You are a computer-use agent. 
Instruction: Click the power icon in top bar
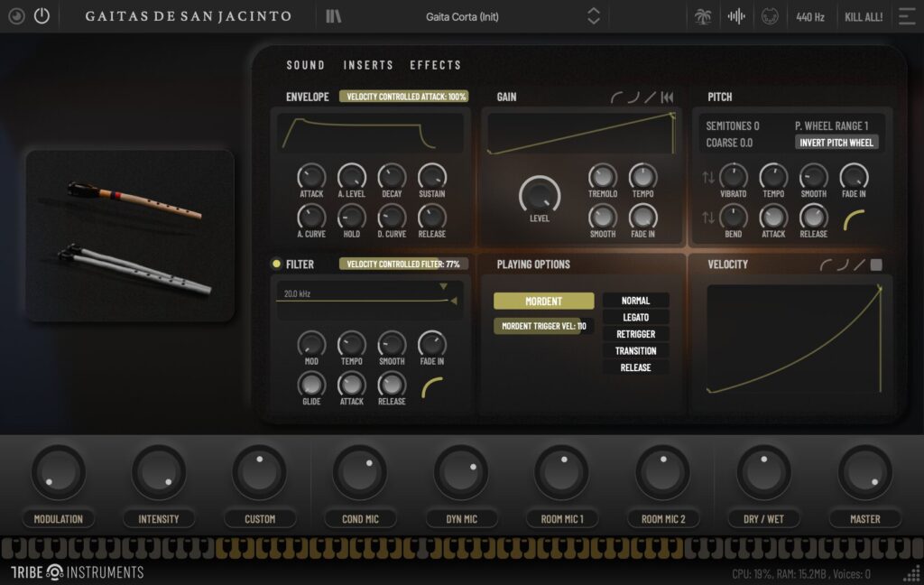42,16
